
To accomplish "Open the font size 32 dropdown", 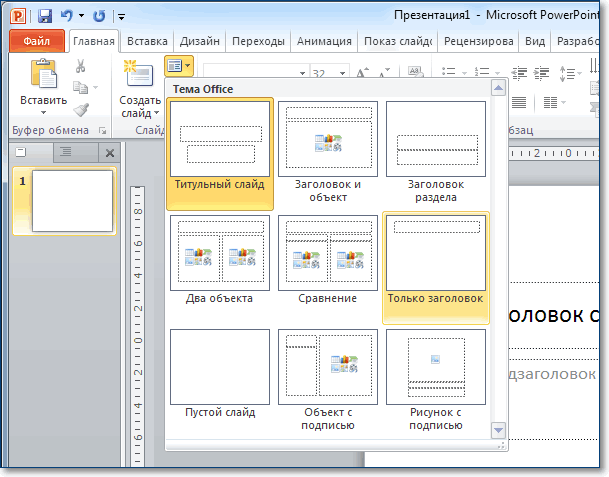I will (x=342, y=73).
